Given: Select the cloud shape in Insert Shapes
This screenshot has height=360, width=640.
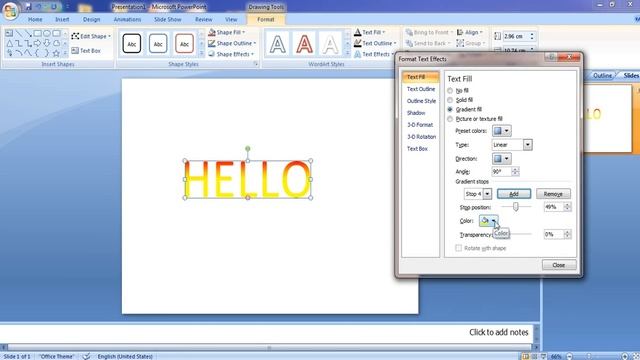Looking at the screenshot, I should pos(56,43).
